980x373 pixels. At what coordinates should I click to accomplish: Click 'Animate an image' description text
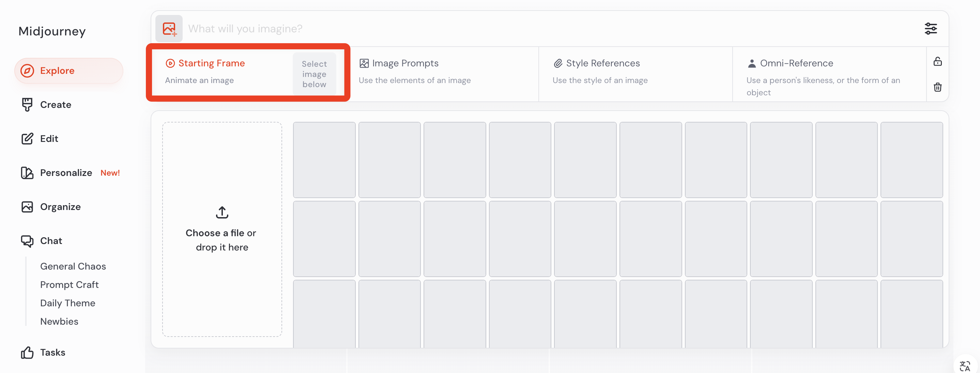(x=199, y=80)
